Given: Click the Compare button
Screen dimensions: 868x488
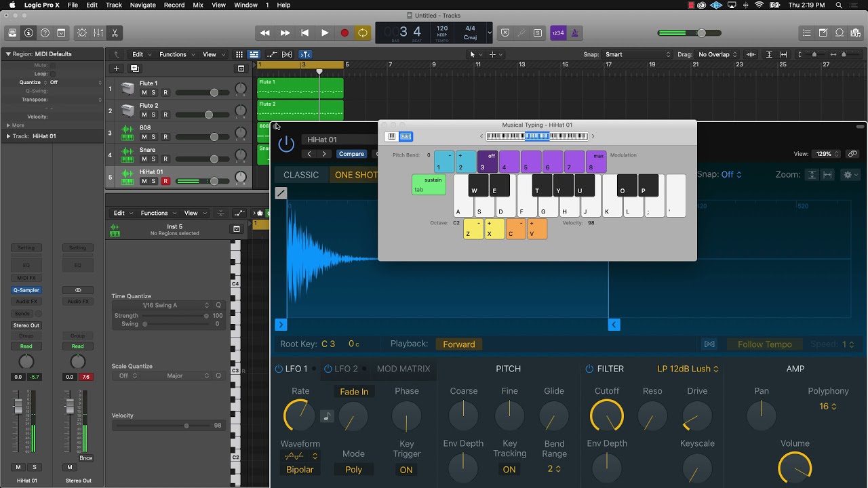Looking at the screenshot, I should click(x=351, y=154).
